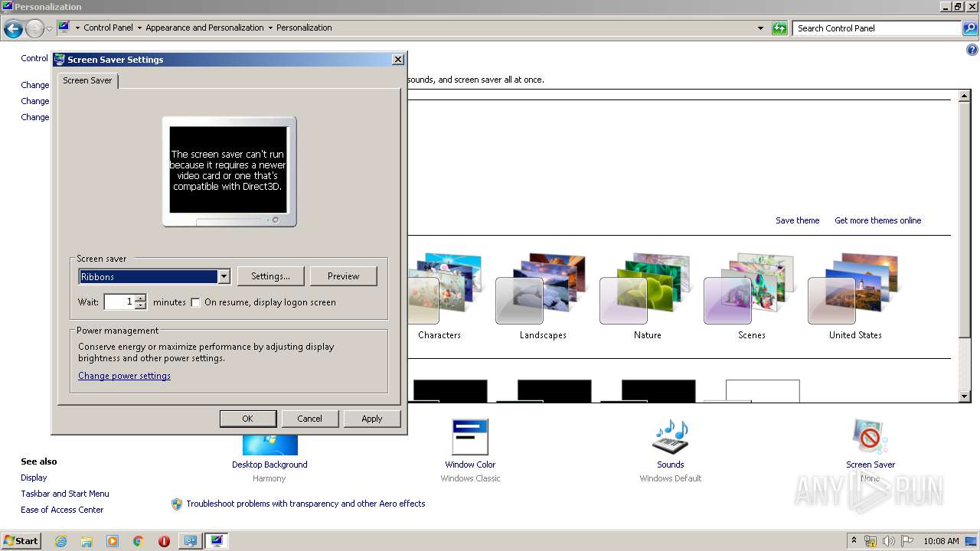Open the address bar history dropdown

pos(760,28)
